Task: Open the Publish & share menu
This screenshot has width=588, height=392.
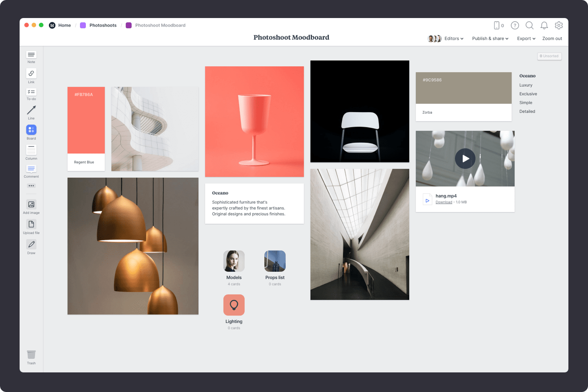Action: coord(490,38)
